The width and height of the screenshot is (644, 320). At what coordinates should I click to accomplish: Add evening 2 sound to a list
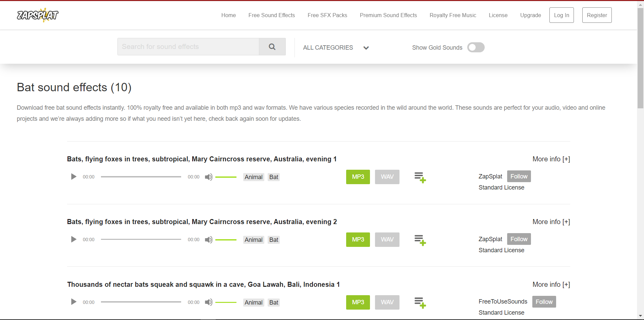coord(420,240)
